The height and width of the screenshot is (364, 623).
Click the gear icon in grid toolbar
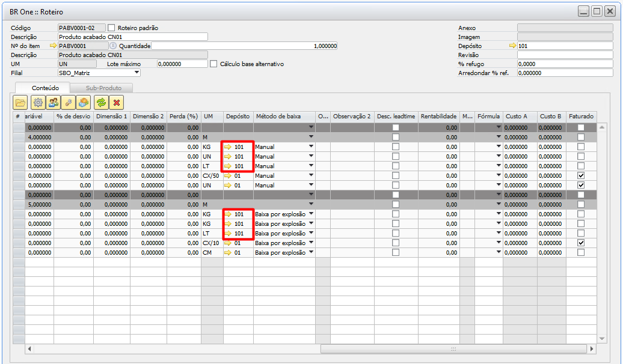click(37, 102)
